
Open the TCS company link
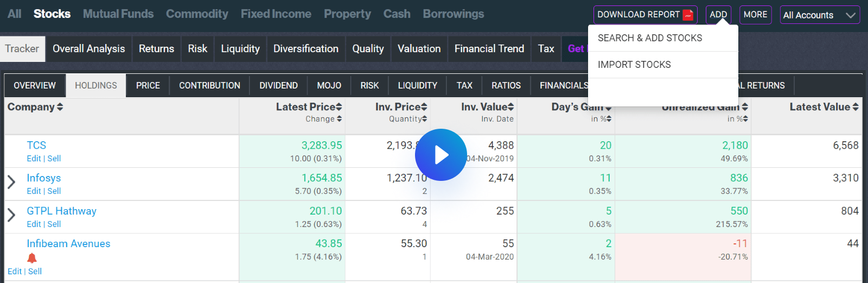click(36, 146)
